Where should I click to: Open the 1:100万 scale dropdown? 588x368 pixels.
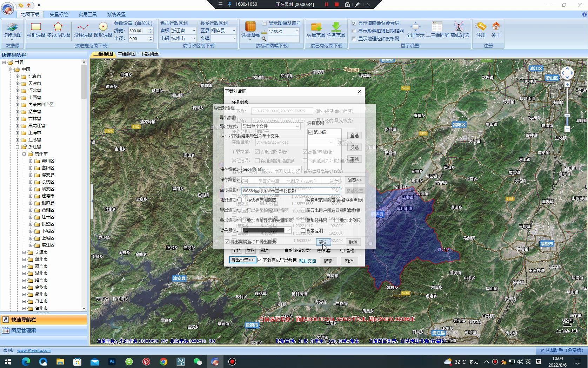(297, 31)
